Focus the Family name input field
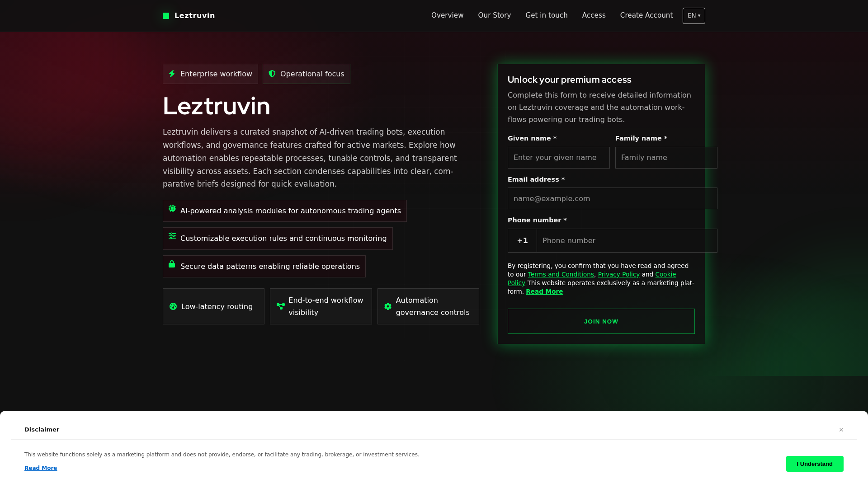This screenshot has height=488, width=868. [x=666, y=158]
